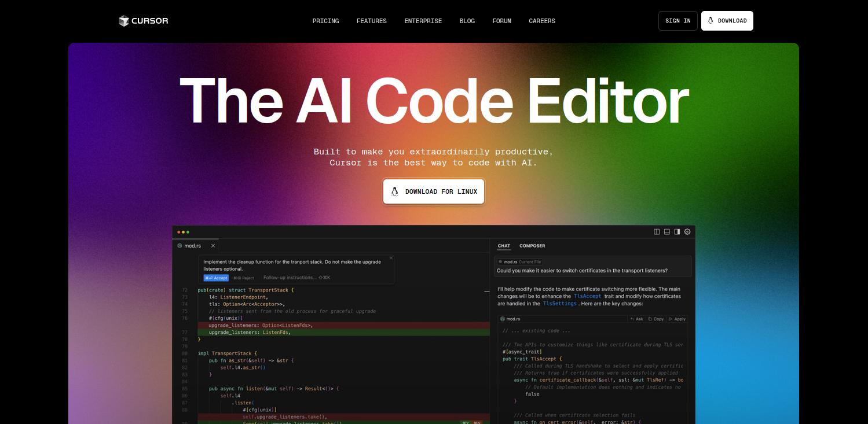Click the Download button in header
868x424 pixels.
727,21
